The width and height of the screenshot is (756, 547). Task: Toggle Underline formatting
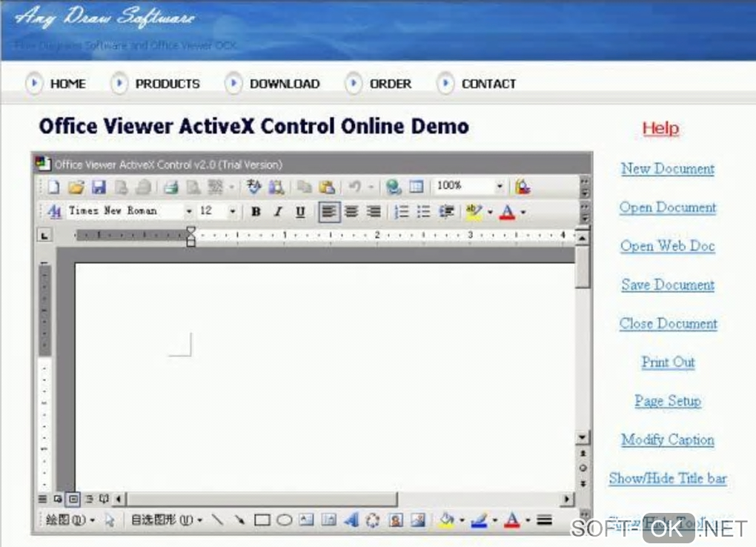click(300, 212)
